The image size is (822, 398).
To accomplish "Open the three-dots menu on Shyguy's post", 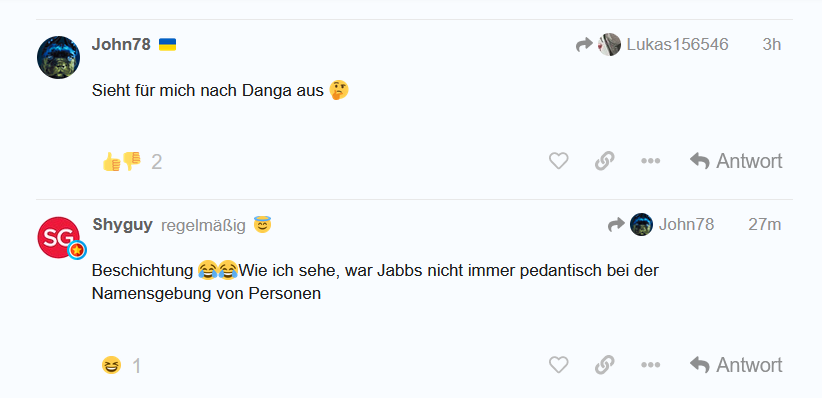I will [x=650, y=364].
